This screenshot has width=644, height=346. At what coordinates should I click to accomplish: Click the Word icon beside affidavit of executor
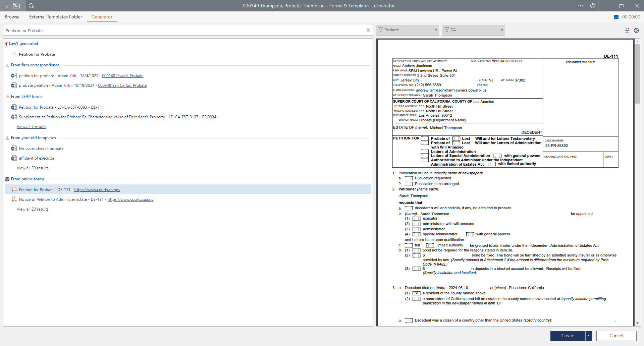pos(14,158)
